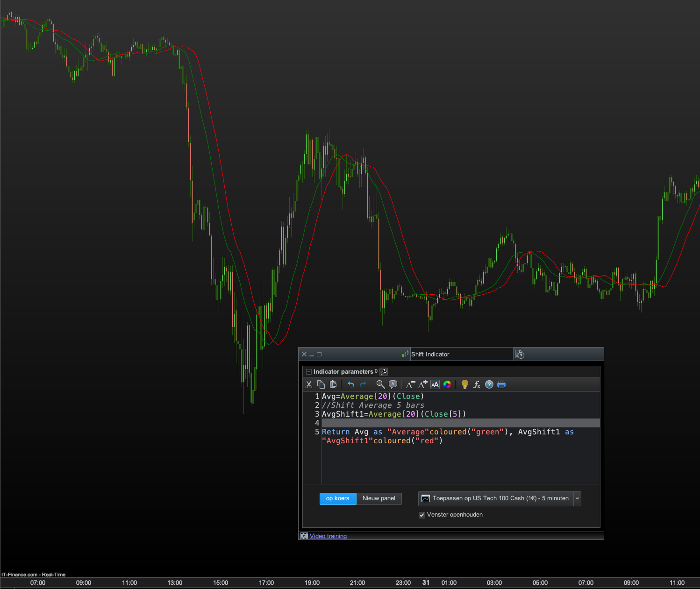Viewport: 700px width, 589px height.
Task: Click the comment line '//Shift Average 5 bars'
Action: click(x=373, y=405)
